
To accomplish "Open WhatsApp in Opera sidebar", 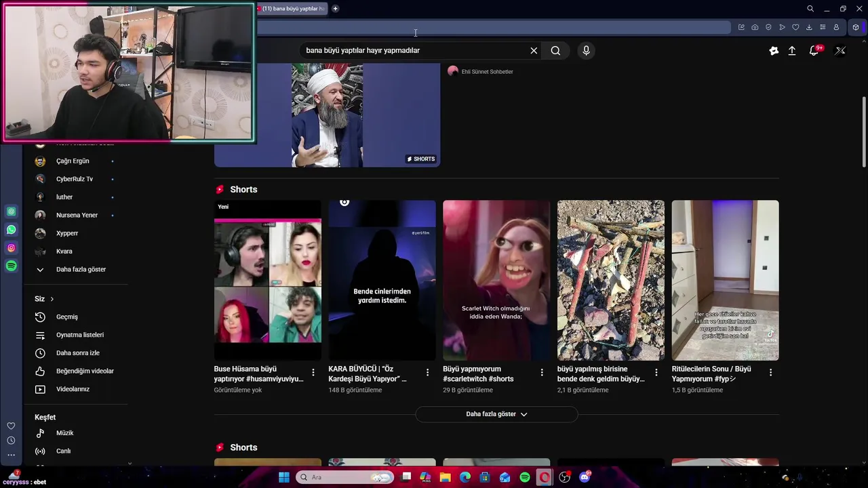I will coord(11,230).
